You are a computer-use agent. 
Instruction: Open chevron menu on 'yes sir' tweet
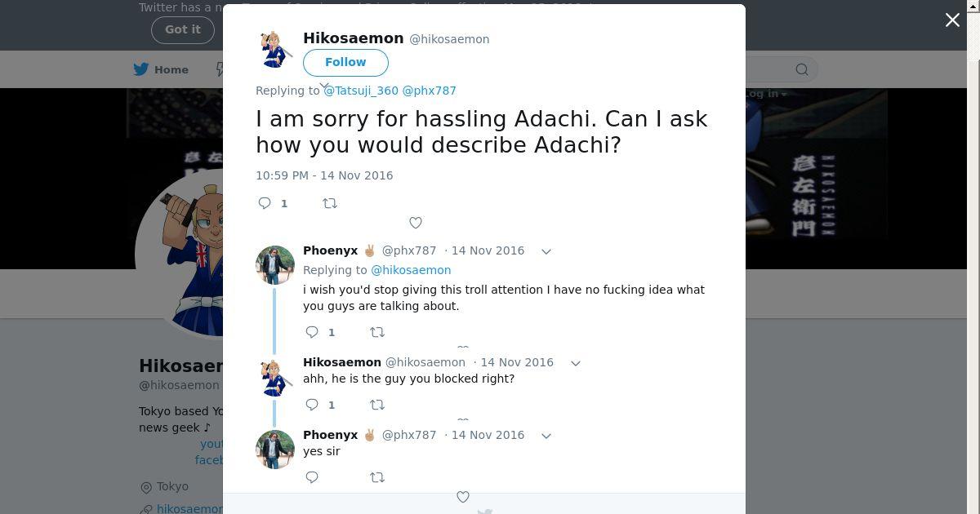tap(546, 436)
